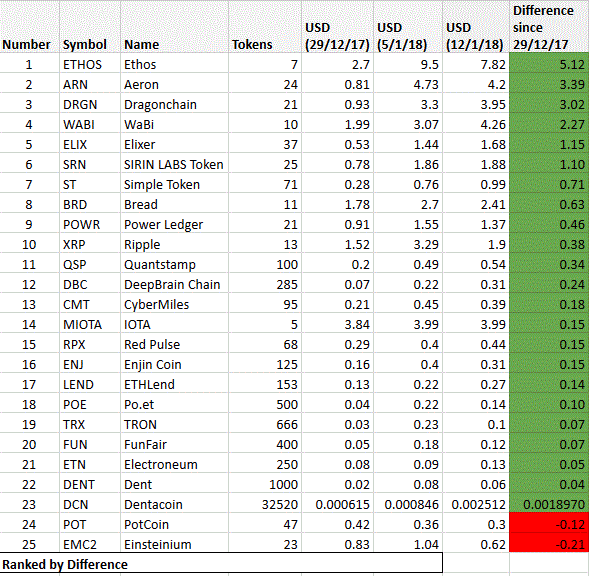
Task: Select the USD (5/1/18) header cell
Action: [x=408, y=27]
